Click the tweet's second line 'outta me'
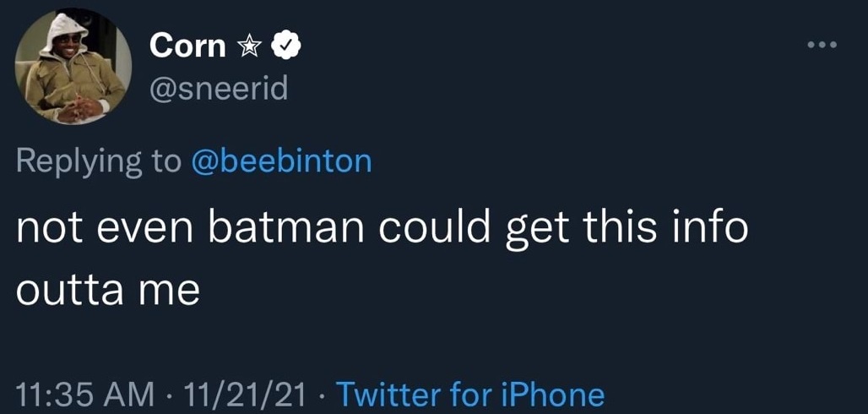 [107, 290]
